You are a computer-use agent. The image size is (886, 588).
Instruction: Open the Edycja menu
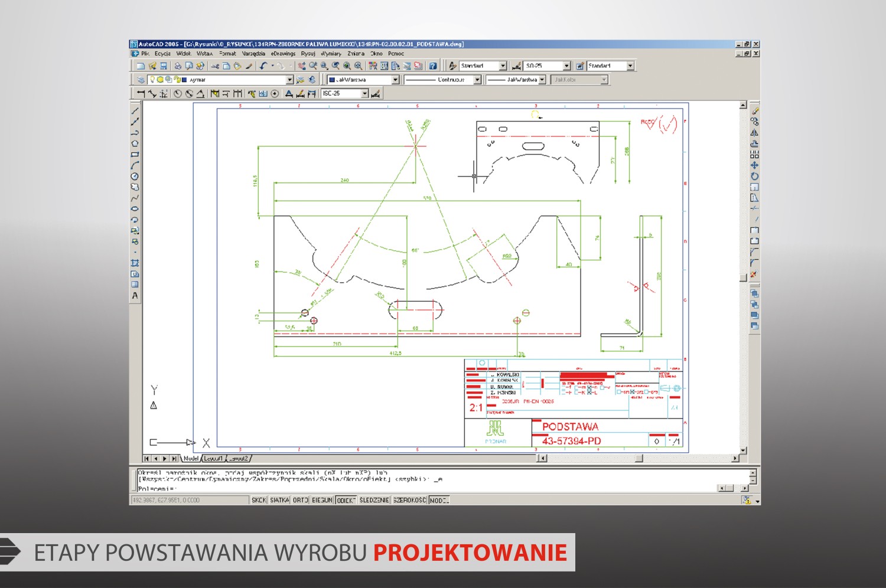[x=162, y=53]
